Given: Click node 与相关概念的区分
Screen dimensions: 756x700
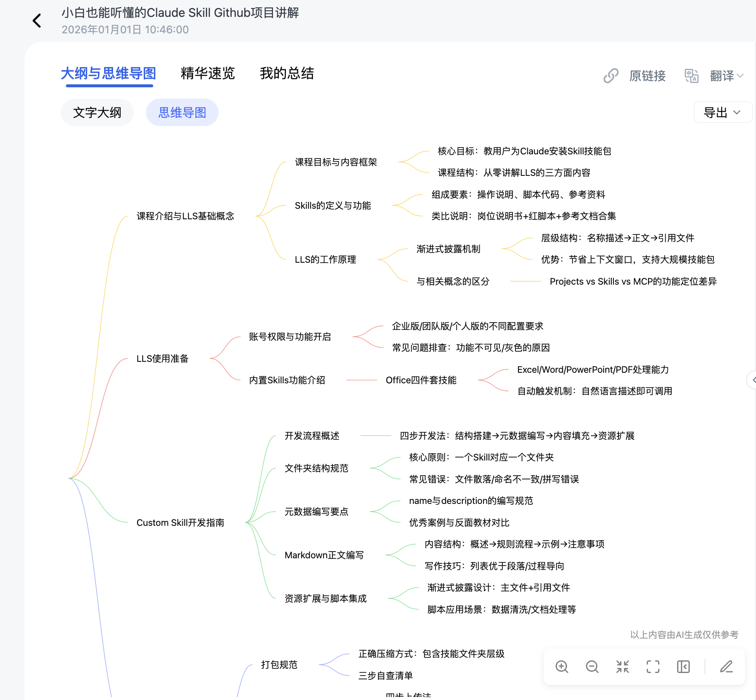Looking at the screenshot, I should click(453, 281).
